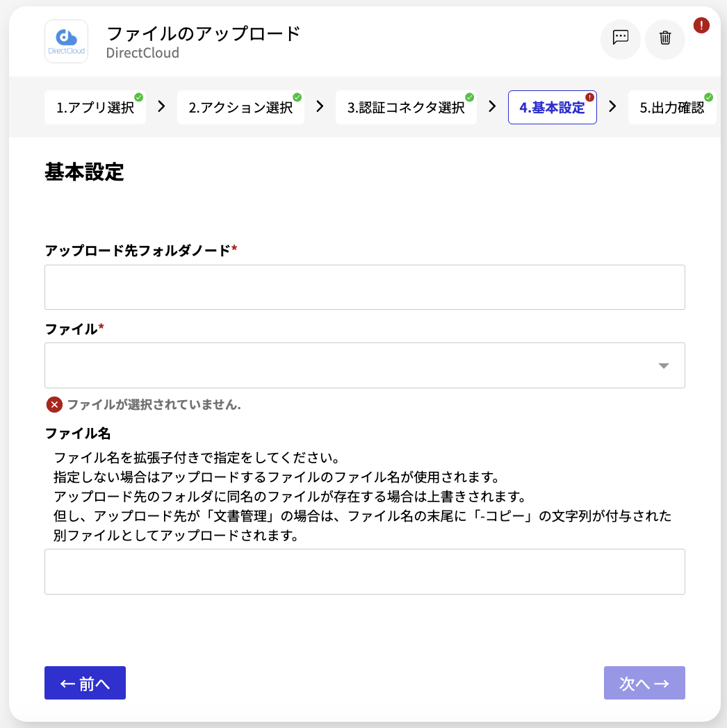Click the chevron after 4.基本設定
This screenshot has width=727, height=728.
click(612, 107)
